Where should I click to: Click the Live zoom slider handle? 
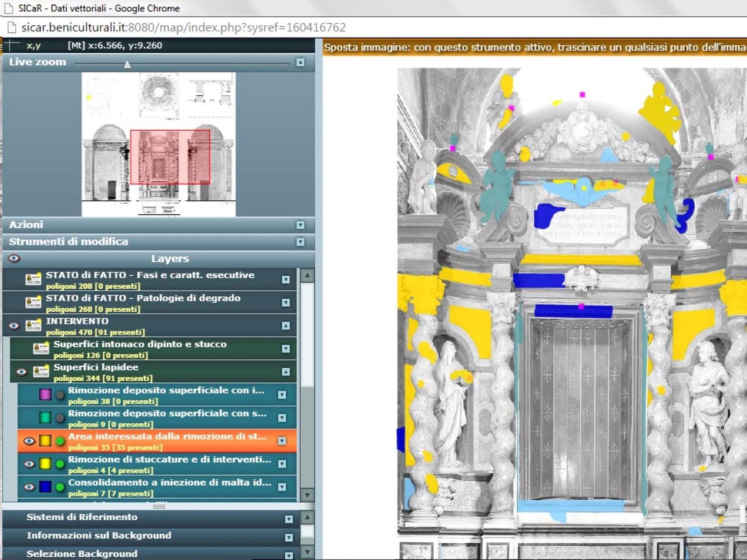(127, 64)
